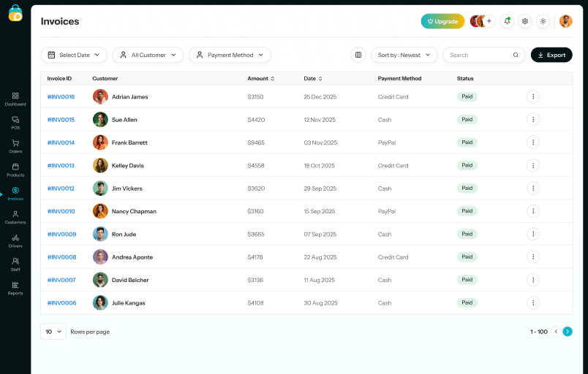Open invoice #INV0006
This screenshot has height=374, width=588.
(62, 303)
